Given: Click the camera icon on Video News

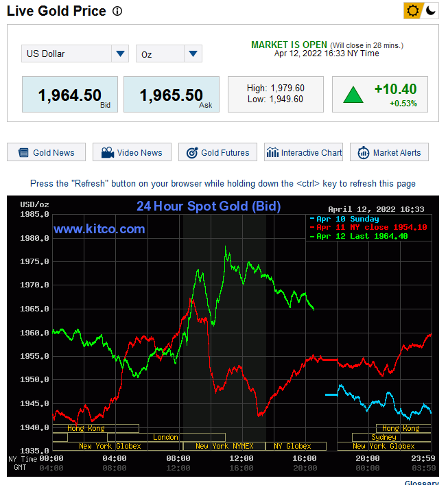Looking at the screenshot, I should click(108, 152).
